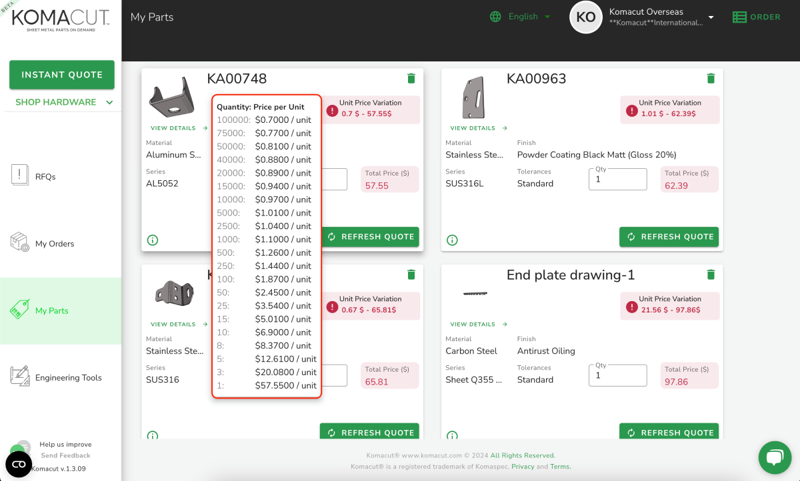This screenshot has width=800, height=481.
Task: Refresh quote for End plate drawing-1
Action: coord(669,431)
